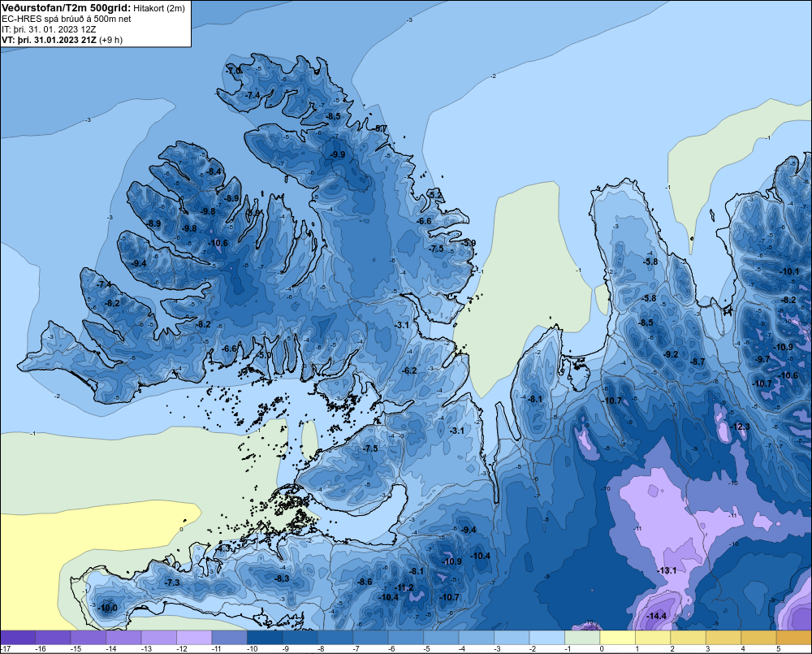Click the legend swatch between 2 and 3

(689, 638)
